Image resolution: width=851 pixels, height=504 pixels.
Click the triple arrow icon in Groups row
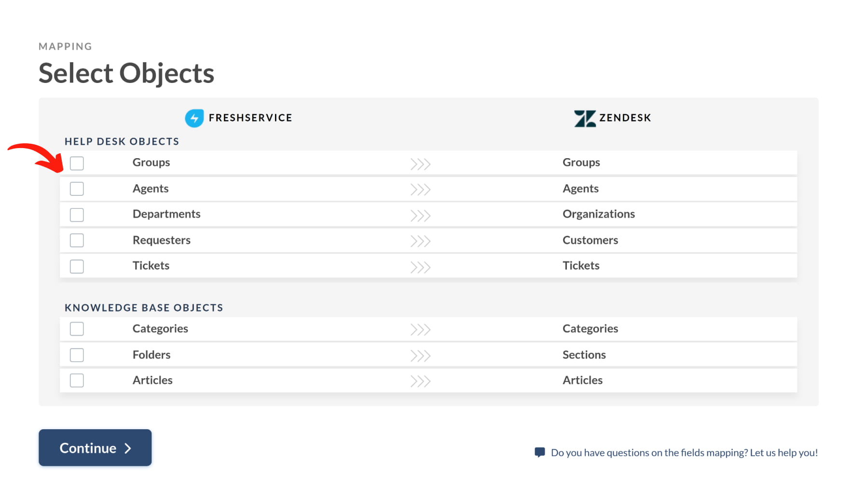420,164
